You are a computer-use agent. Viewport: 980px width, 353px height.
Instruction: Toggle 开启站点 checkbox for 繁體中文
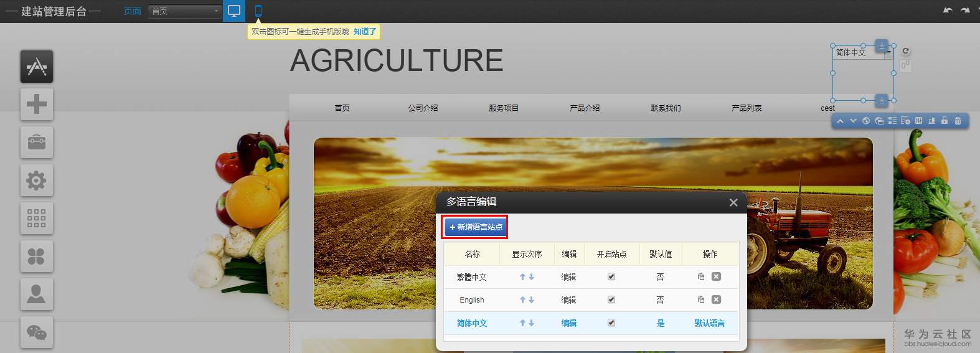point(611,276)
